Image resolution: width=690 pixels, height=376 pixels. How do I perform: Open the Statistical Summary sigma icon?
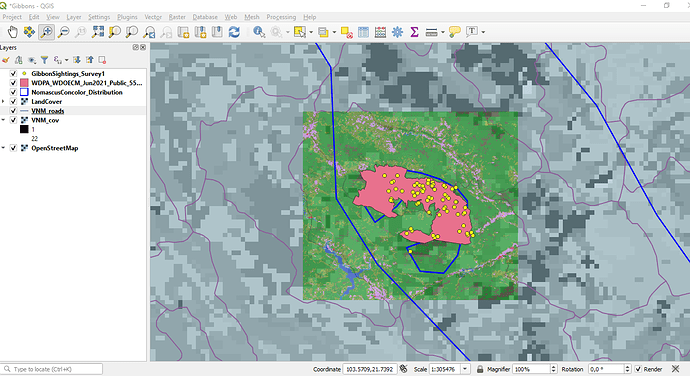414,32
